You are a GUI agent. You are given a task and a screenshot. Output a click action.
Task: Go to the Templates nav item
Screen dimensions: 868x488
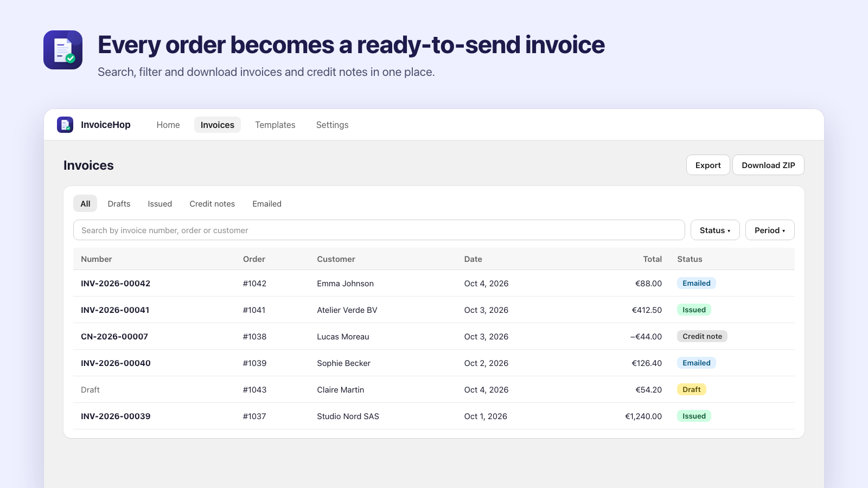coord(275,125)
